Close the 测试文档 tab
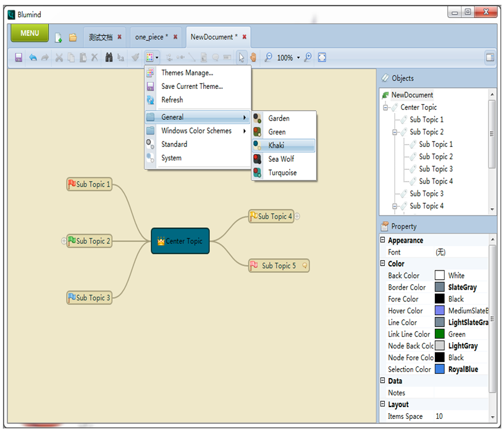This screenshot has width=504, height=433. point(117,36)
